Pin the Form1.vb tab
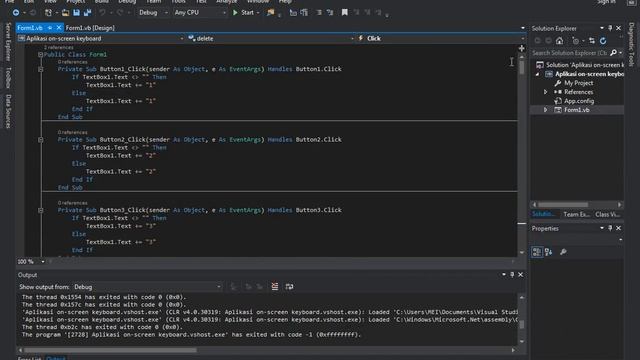 50,28
